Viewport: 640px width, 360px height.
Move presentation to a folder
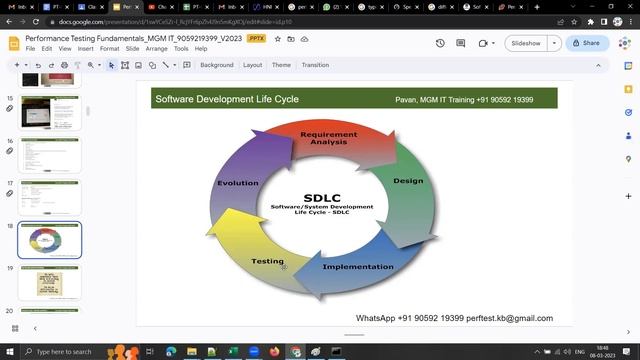tap(291, 39)
